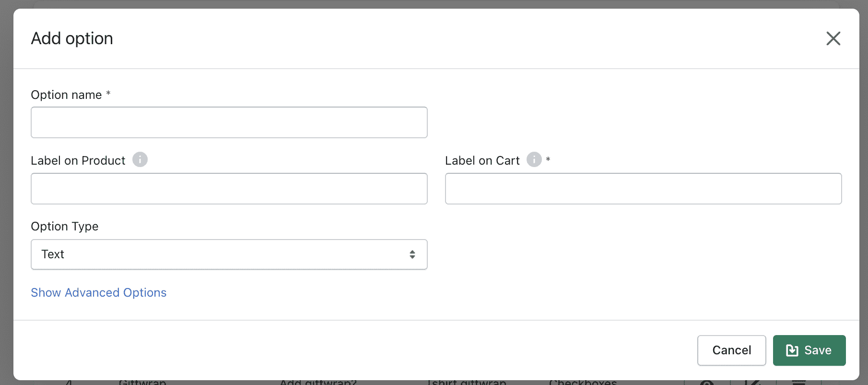The width and height of the screenshot is (868, 385).
Task: Click into the Label on Product input box
Action: coord(229,189)
